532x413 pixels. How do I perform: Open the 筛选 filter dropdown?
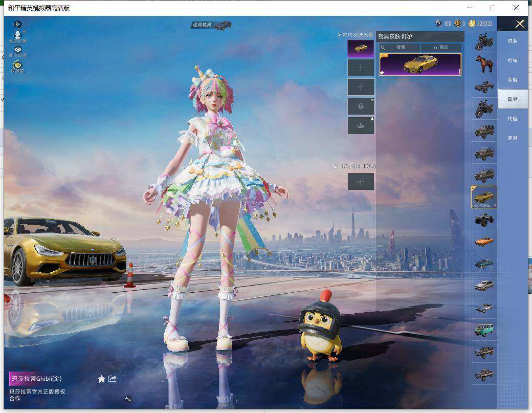pos(441,47)
